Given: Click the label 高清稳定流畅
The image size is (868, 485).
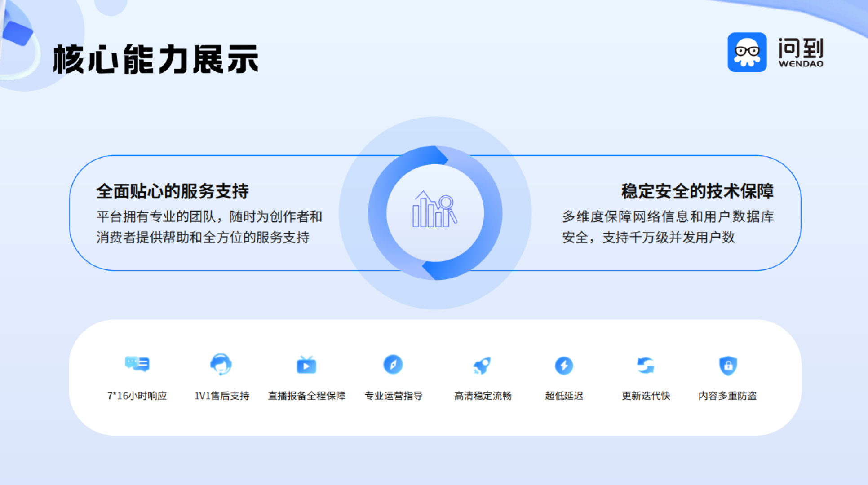Looking at the screenshot, I should (x=483, y=396).
